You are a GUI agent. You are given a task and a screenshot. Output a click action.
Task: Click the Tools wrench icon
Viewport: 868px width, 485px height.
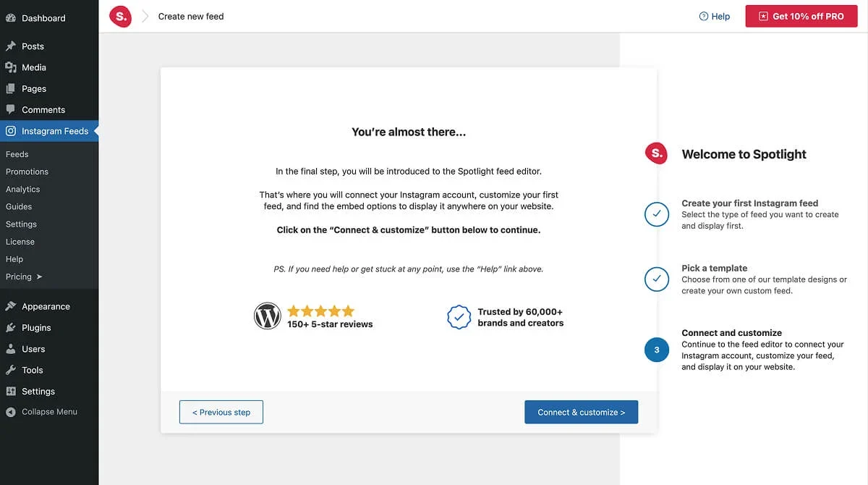(x=11, y=370)
